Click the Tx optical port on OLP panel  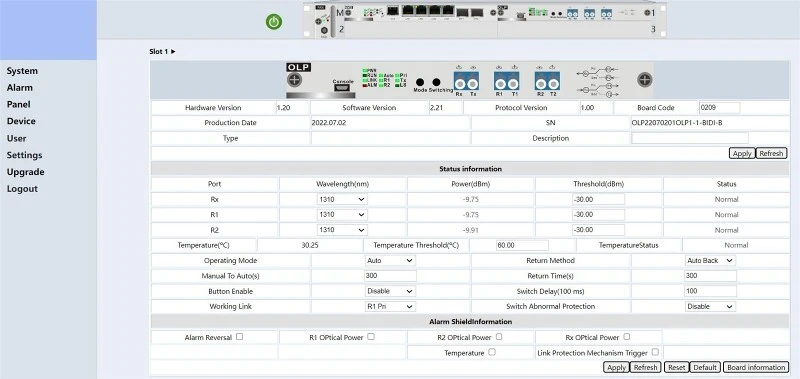coord(473,84)
